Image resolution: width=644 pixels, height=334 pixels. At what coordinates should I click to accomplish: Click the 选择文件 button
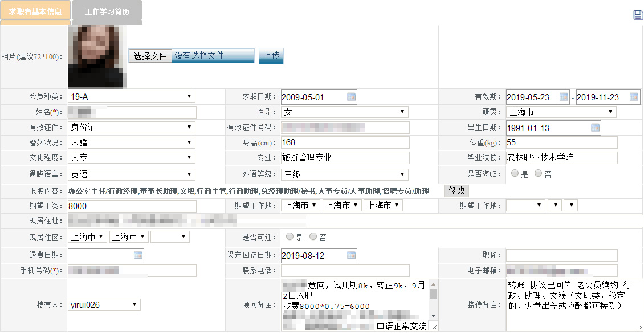click(x=150, y=56)
